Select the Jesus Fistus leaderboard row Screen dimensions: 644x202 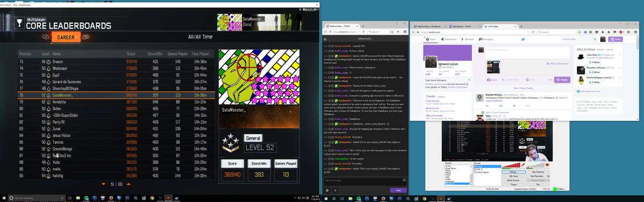[x=115, y=135]
